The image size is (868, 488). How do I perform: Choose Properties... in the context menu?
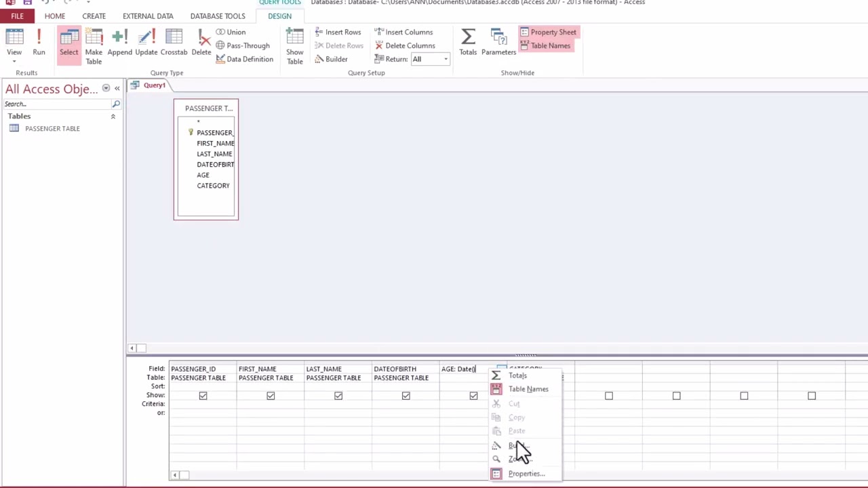point(526,474)
